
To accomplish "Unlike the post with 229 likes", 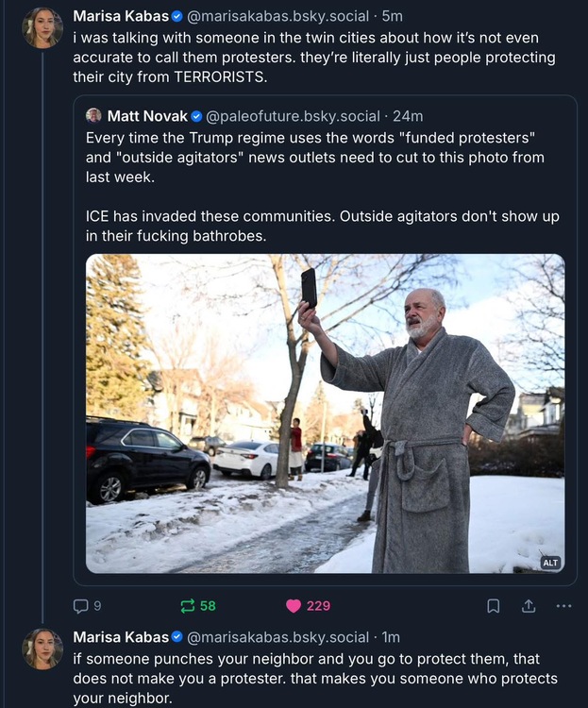I will [x=294, y=606].
